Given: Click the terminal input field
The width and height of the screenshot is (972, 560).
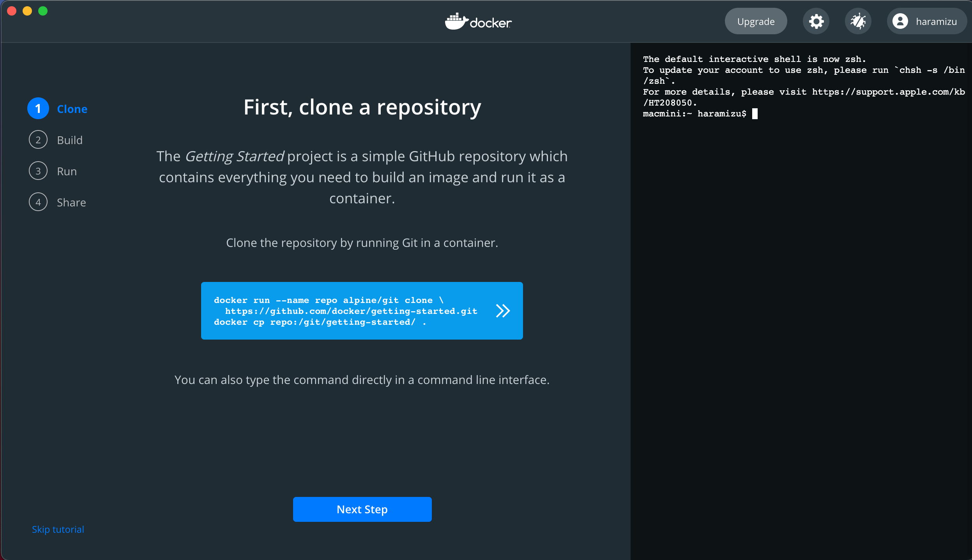Looking at the screenshot, I should [755, 113].
